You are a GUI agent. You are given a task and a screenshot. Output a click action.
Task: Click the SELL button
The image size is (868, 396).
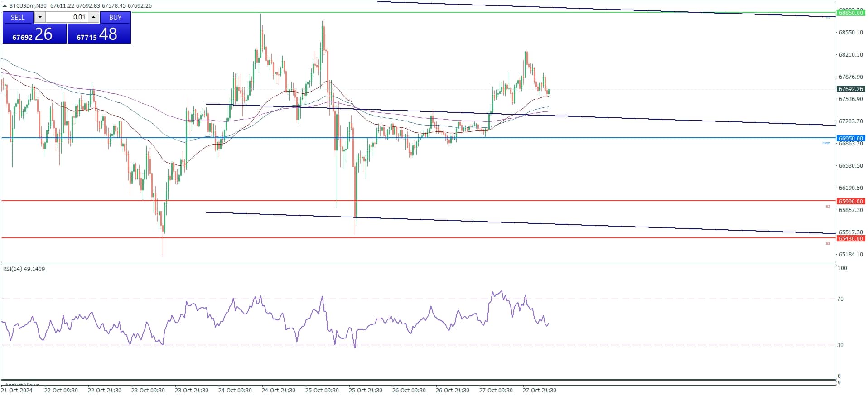coord(18,17)
